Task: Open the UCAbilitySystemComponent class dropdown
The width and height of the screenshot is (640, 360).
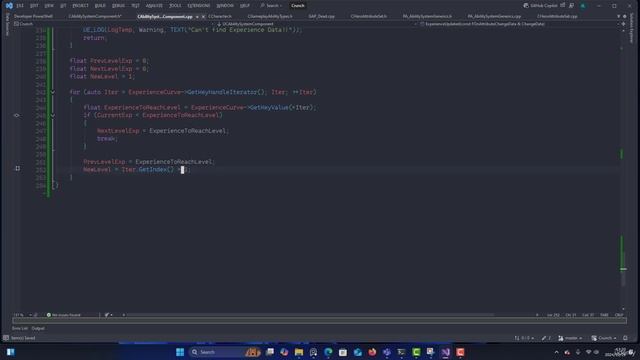Action: pyautogui.click(x=316, y=24)
